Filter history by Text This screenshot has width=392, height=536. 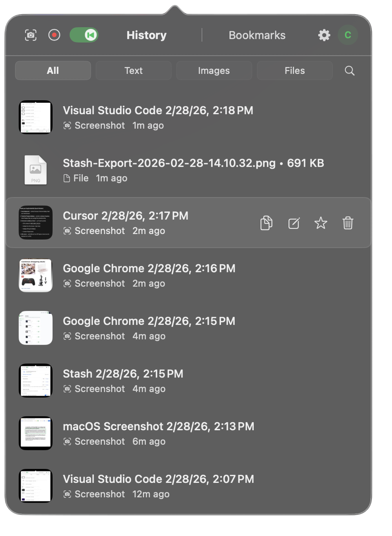point(133,71)
